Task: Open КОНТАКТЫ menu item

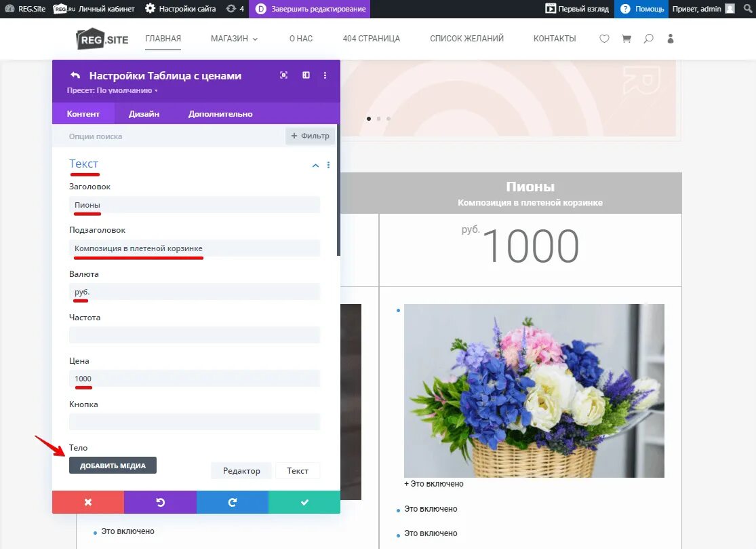Action: coord(555,39)
